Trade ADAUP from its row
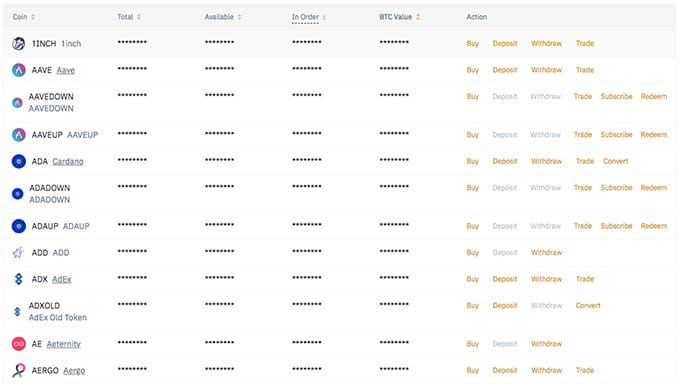680x384 pixels. (x=583, y=226)
